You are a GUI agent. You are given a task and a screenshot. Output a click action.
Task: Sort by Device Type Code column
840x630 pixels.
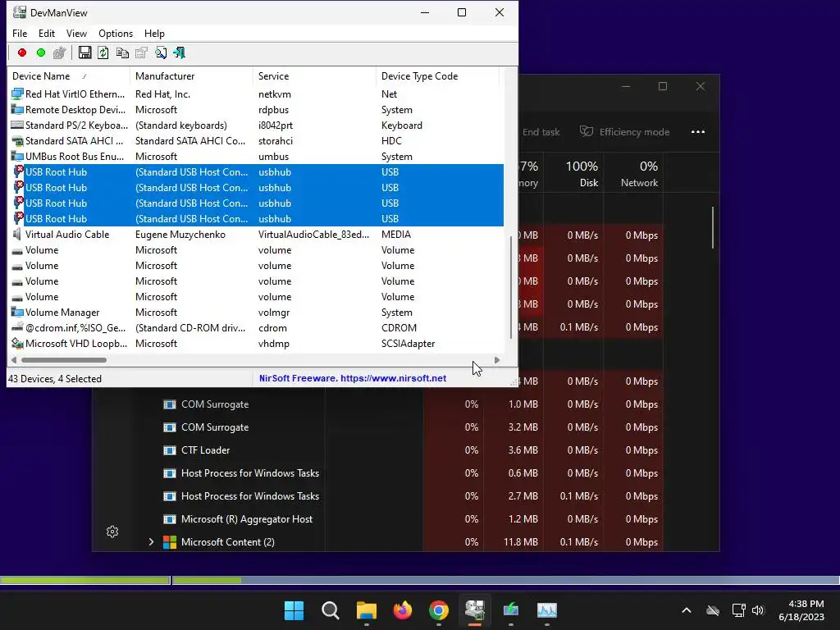coord(437,76)
